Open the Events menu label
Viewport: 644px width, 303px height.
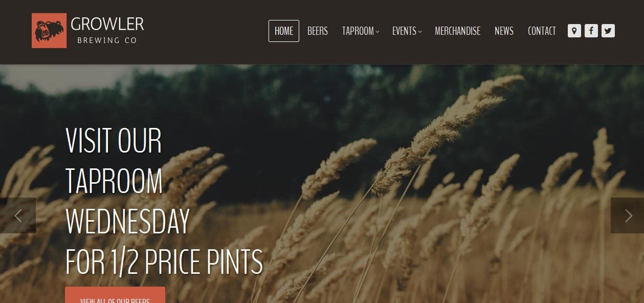(x=404, y=31)
